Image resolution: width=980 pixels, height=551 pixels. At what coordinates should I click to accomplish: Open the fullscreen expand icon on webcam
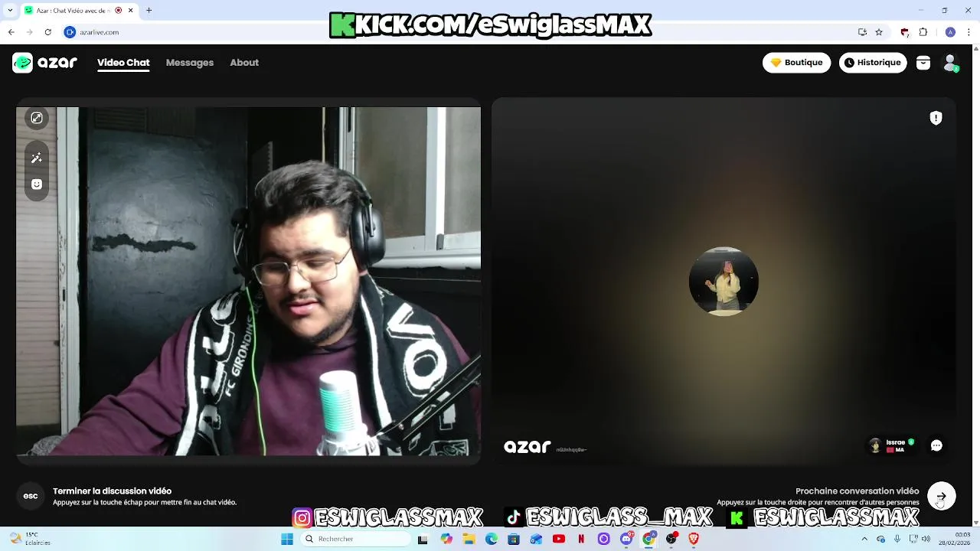pyautogui.click(x=36, y=118)
